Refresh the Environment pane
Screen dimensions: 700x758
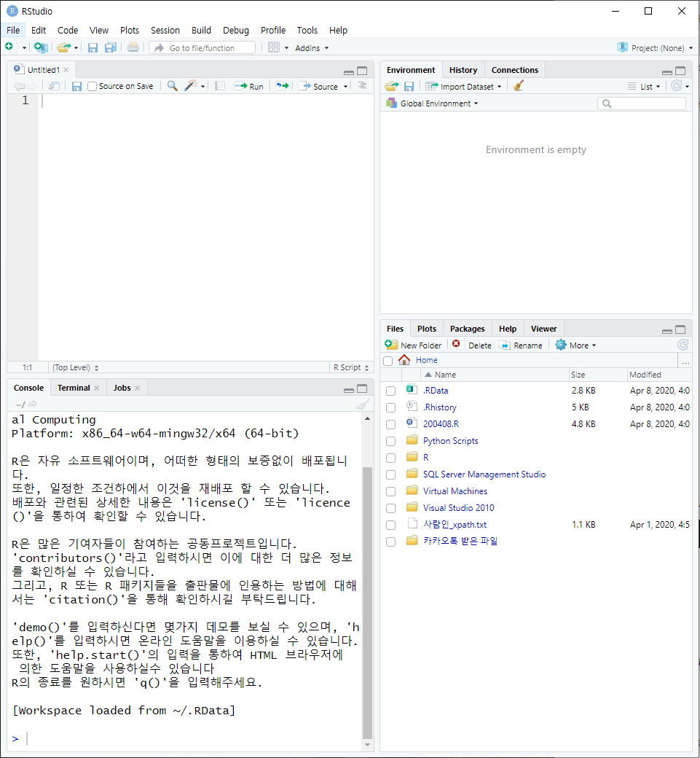[677, 85]
